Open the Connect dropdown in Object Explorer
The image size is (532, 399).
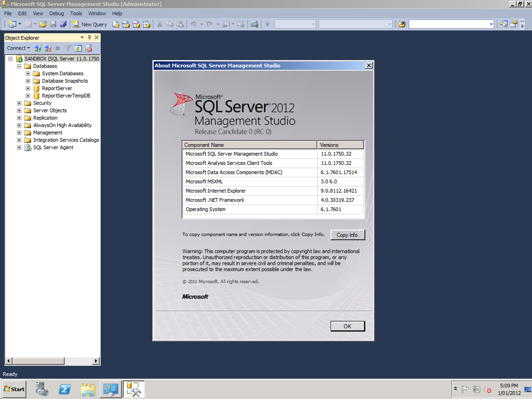click(18, 48)
